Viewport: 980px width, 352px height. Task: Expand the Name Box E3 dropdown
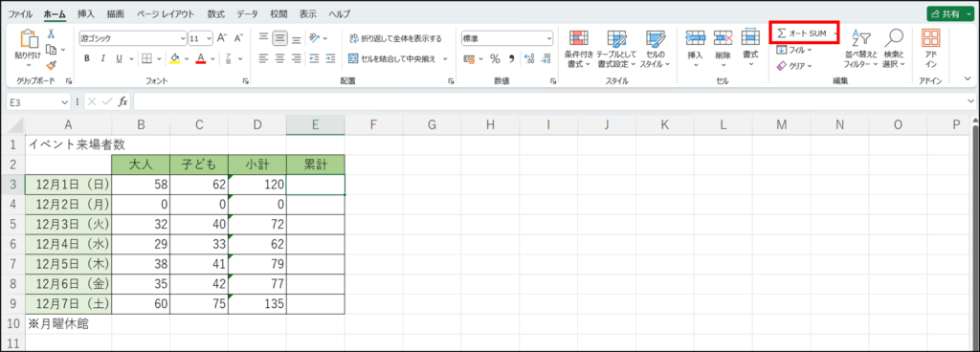(x=65, y=101)
